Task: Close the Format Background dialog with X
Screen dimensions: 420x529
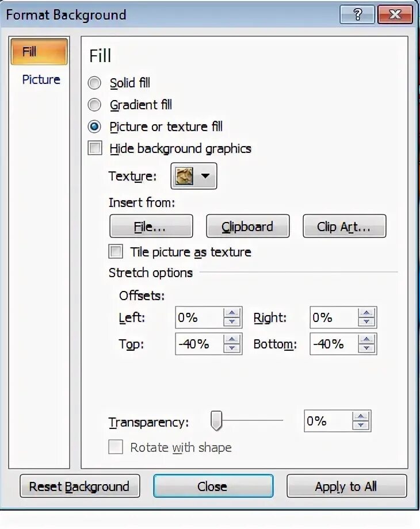Action: (395, 14)
